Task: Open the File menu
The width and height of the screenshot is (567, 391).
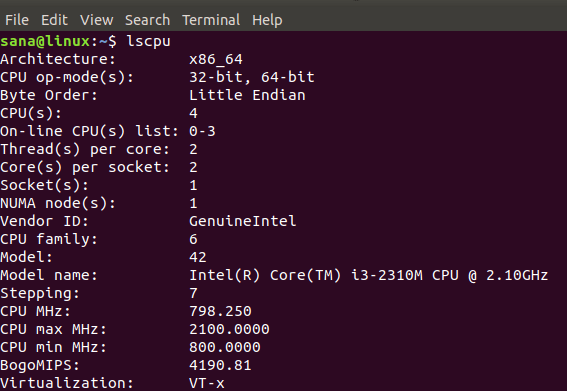Action: coord(17,20)
